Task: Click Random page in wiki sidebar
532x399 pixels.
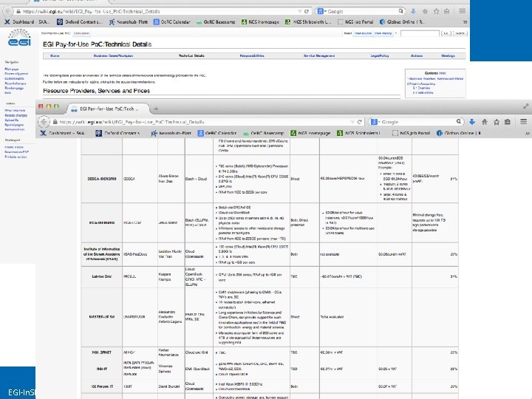Action: (14, 88)
